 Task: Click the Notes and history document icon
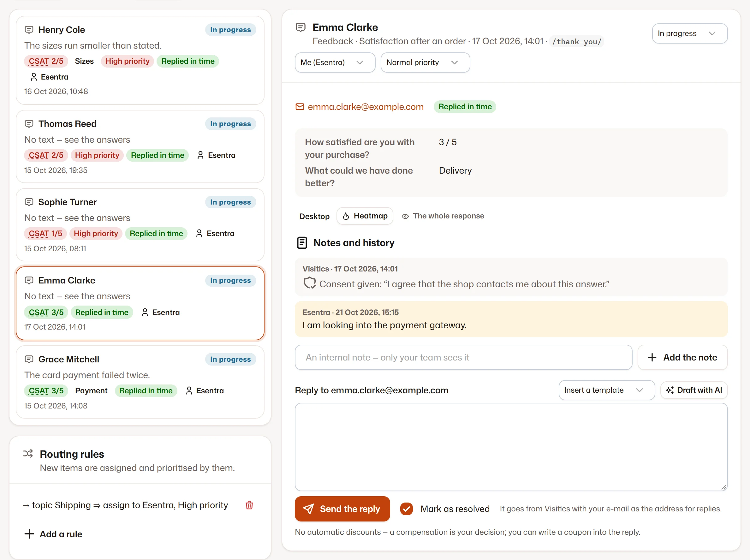point(302,243)
